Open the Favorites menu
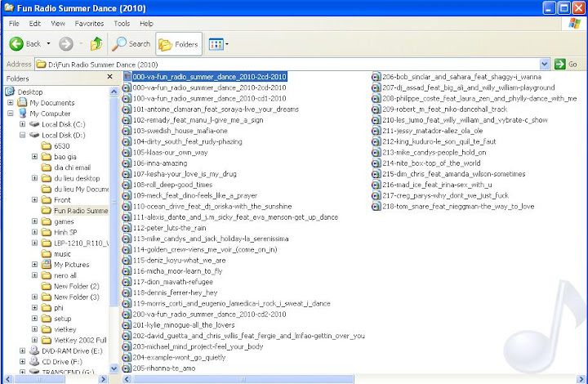Screen dimensions: 588x384 coord(89,23)
